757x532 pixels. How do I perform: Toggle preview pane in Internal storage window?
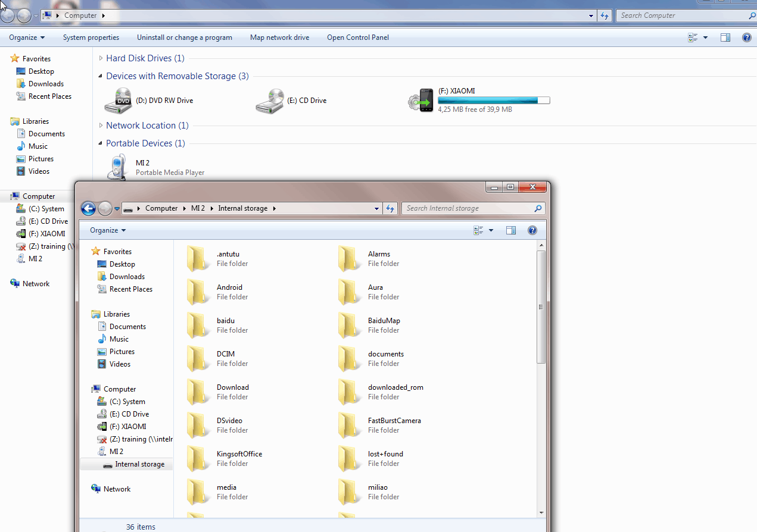click(511, 230)
